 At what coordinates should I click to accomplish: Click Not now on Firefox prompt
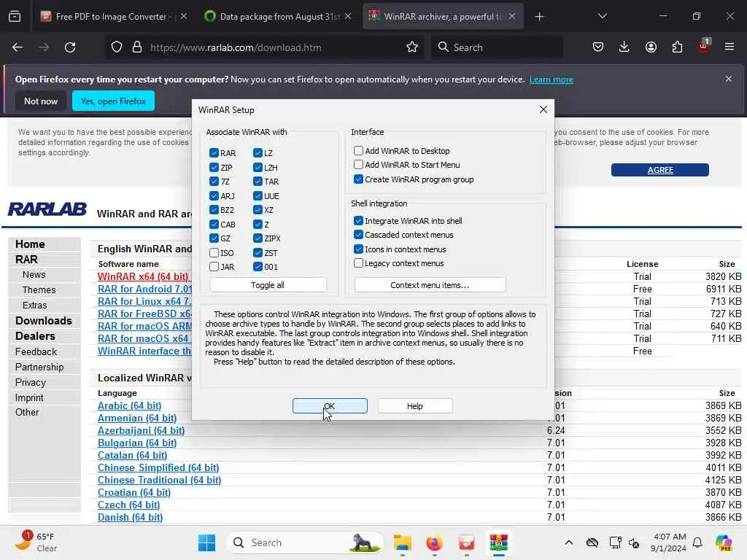(41, 101)
